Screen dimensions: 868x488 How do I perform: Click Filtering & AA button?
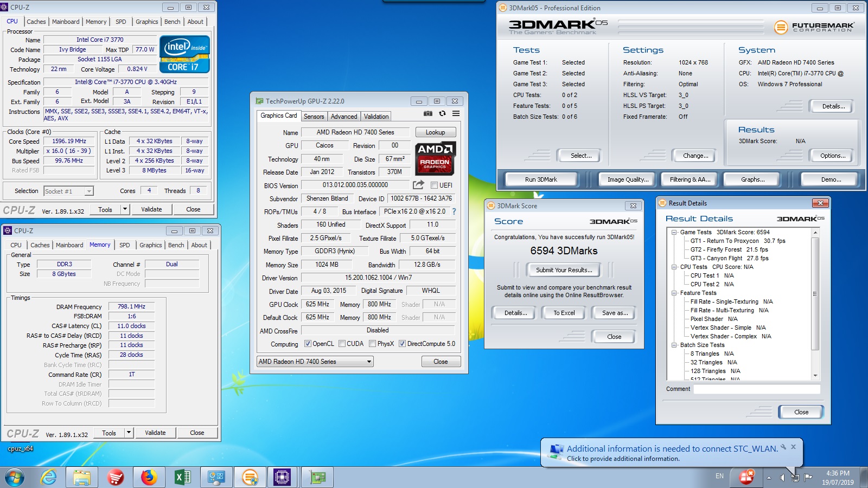[690, 179]
